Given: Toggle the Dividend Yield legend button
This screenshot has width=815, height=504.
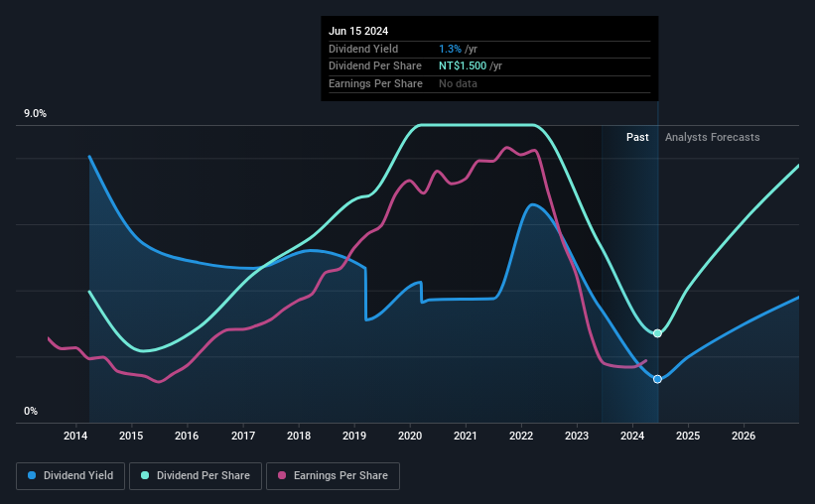Looking at the screenshot, I should 70,476.
